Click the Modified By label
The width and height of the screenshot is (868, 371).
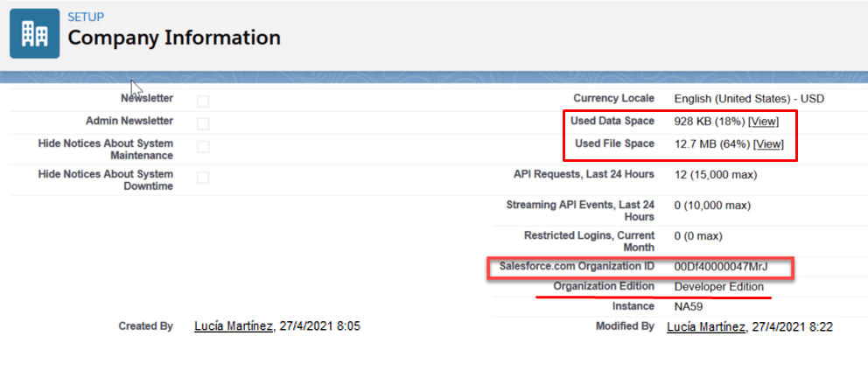click(x=625, y=326)
